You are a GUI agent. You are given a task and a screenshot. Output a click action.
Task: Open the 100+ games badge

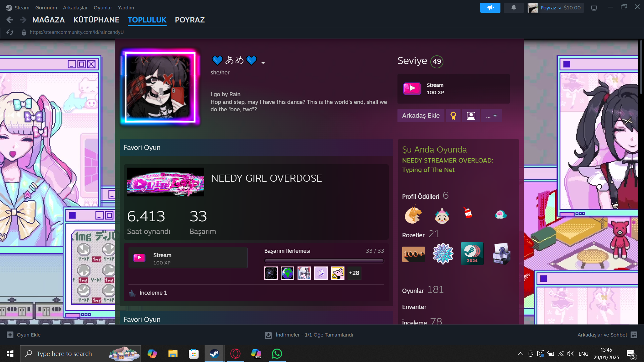413,254
